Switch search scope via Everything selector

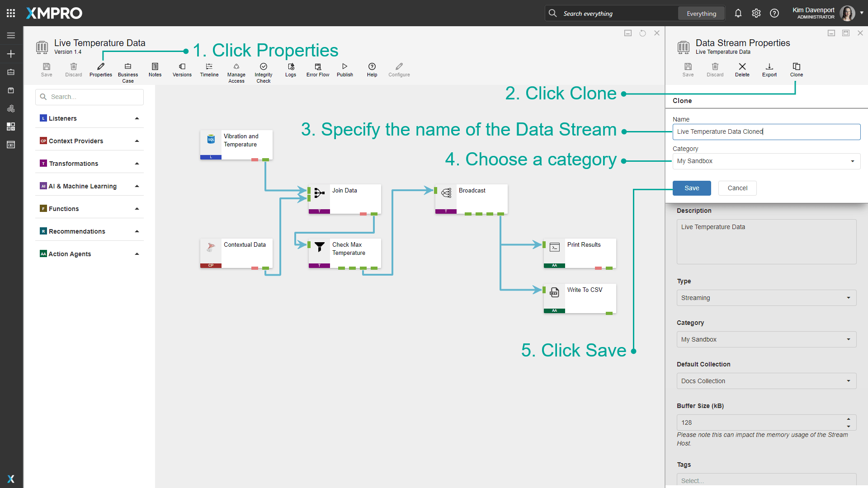click(x=701, y=13)
